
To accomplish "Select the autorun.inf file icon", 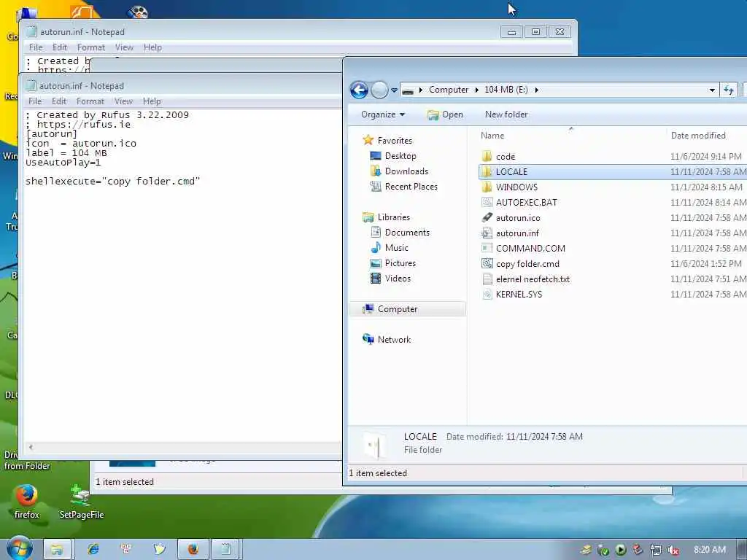I will click(x=487, y=233).
